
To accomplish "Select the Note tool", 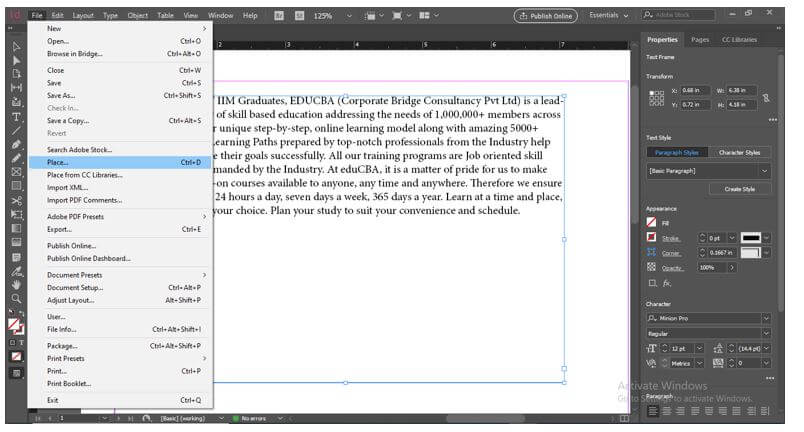I will [16, 257].
